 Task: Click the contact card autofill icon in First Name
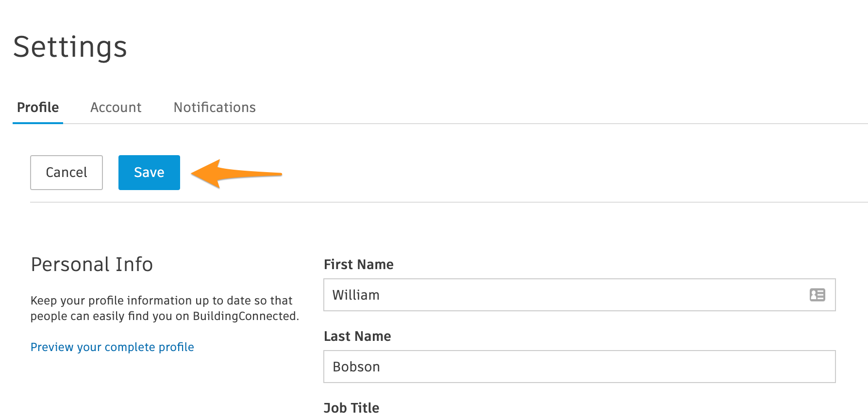817,295
